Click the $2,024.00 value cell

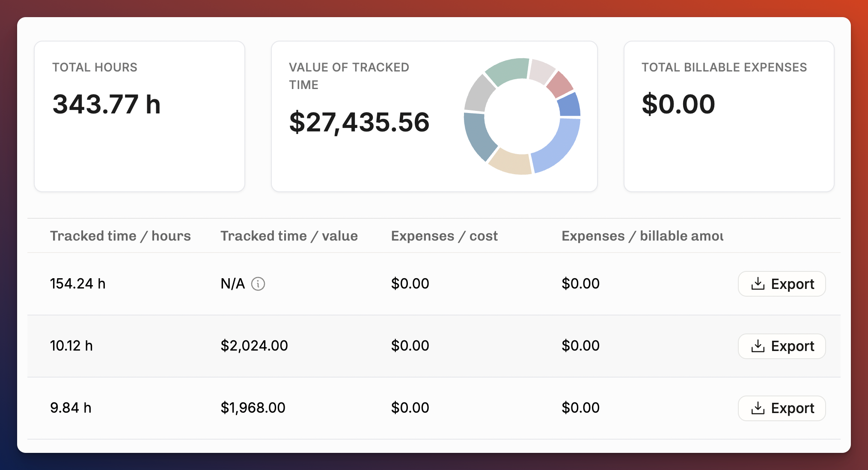coord(254,346)
